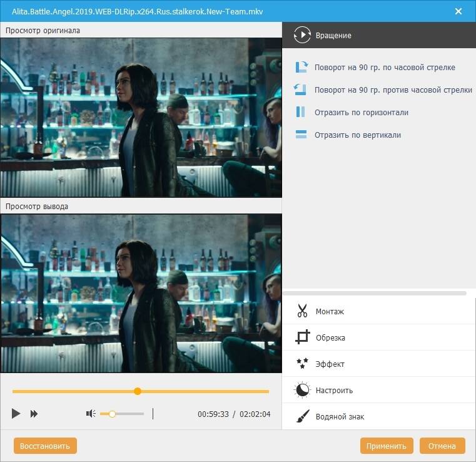Click the orange playback progress track
The height and width of the screenshot is (462, 476).
141,391
